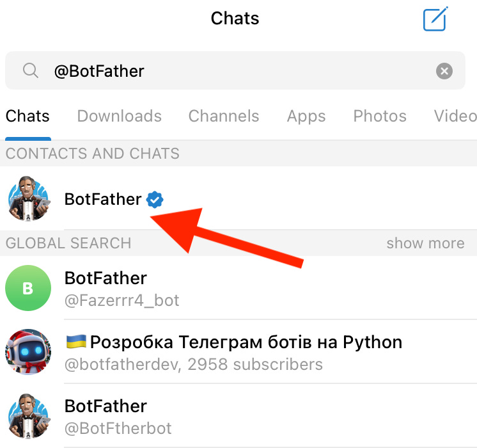Open BotFather result named @Fazerrr4_bot
Image resolution: width=477 pixels, height=448 pixels.
(x=238, y=288)
